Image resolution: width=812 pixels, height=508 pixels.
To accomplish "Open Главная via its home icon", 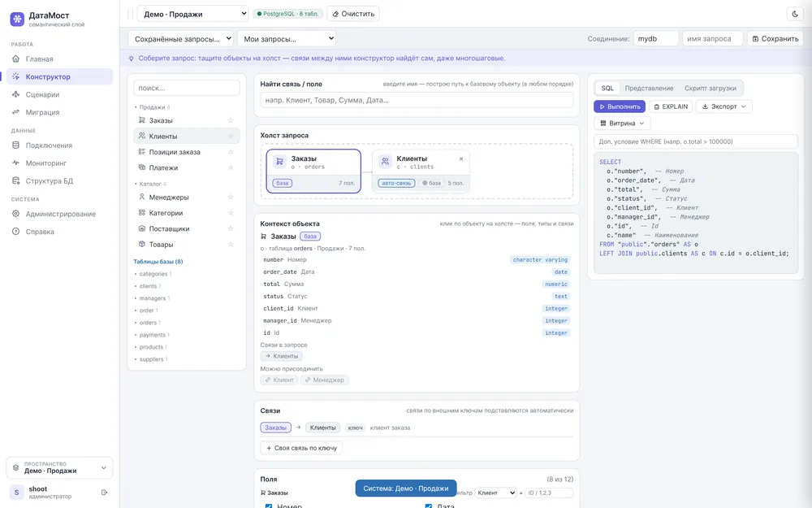I will pos(15,59).
